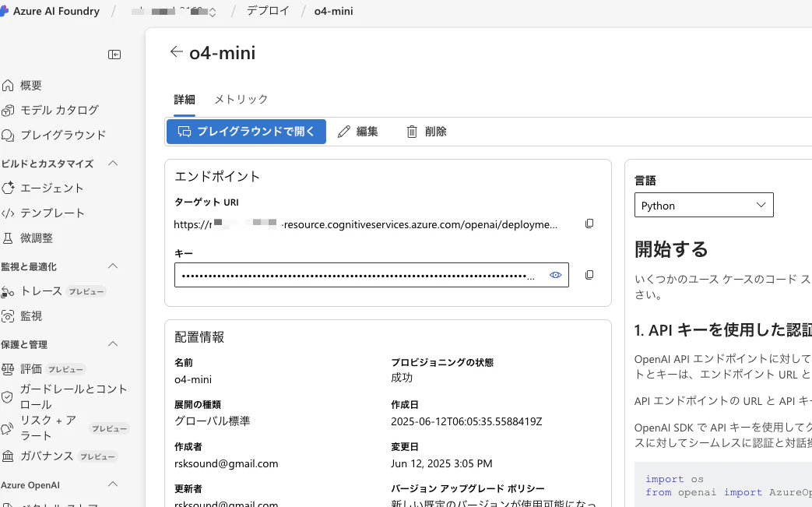
Task: Click the グローバル標準 deployment type value
Action: click(x=213, y=421)
